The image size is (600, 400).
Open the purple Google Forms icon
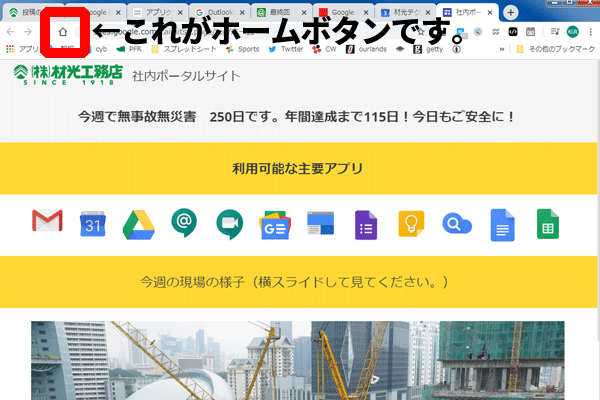(366, 225)
